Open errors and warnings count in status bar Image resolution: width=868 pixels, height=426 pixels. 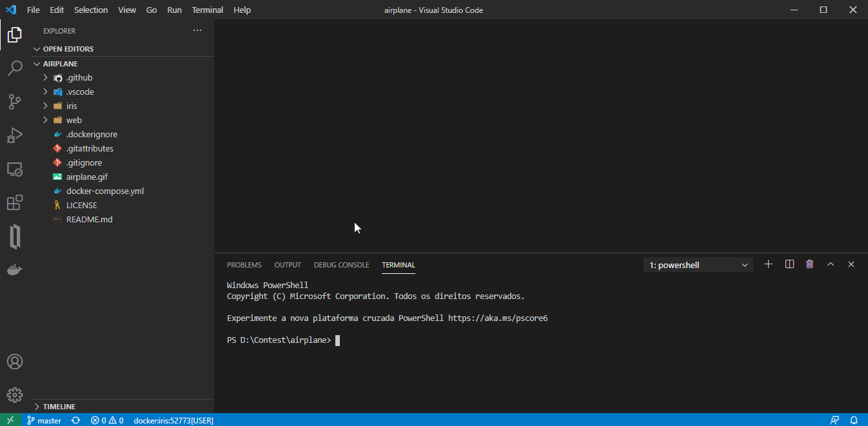tap(107, 420)
